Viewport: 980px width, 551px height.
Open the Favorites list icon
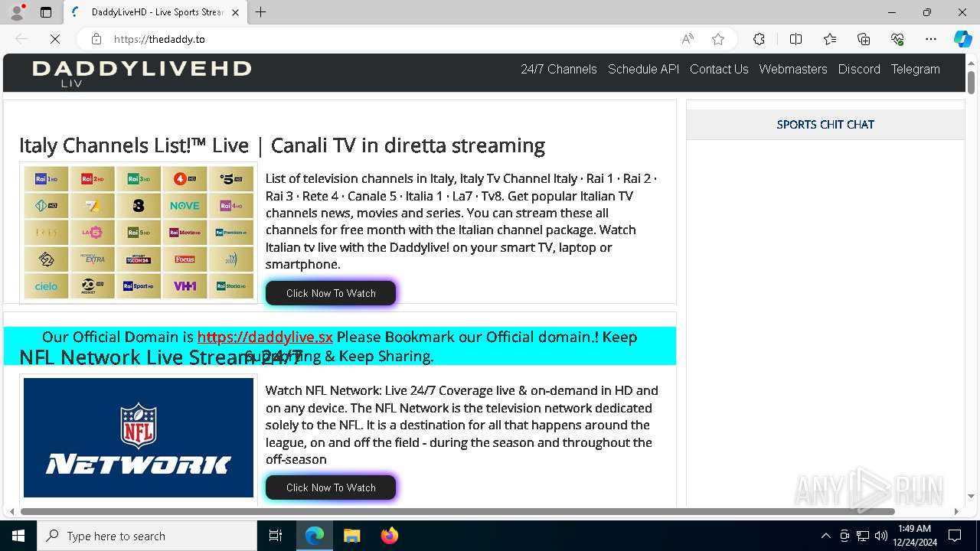click(830, 39)
